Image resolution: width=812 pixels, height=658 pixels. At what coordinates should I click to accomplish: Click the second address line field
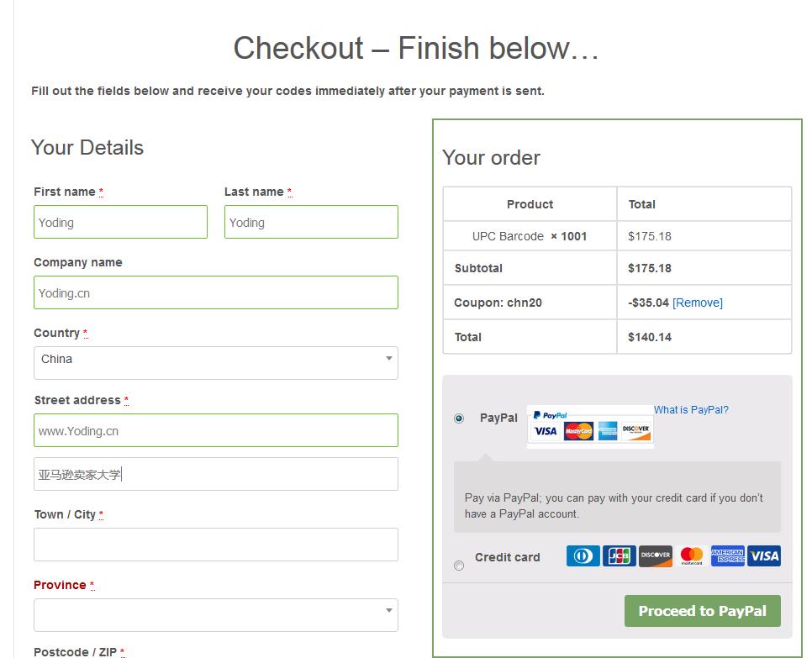[x=215, y=474]
